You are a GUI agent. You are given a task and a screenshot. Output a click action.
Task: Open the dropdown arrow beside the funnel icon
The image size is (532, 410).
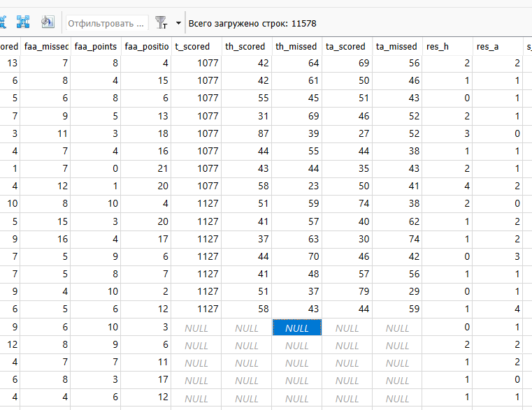point(178,23)
